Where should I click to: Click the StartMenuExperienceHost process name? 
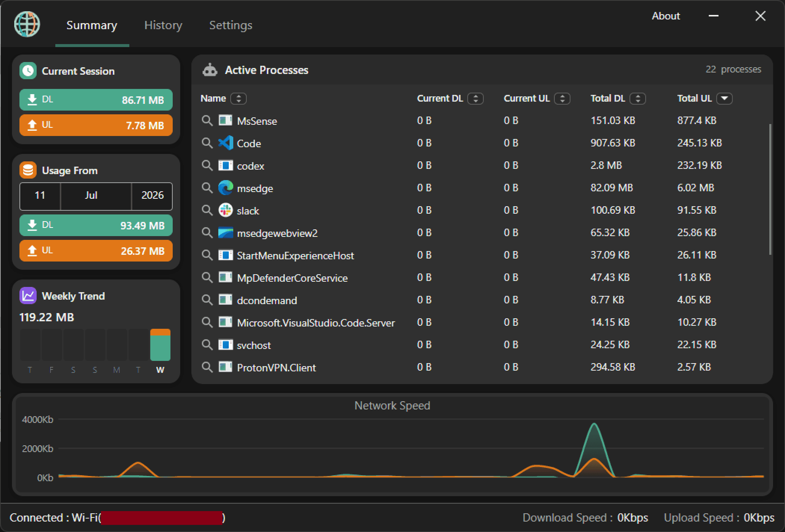point(295,256)
